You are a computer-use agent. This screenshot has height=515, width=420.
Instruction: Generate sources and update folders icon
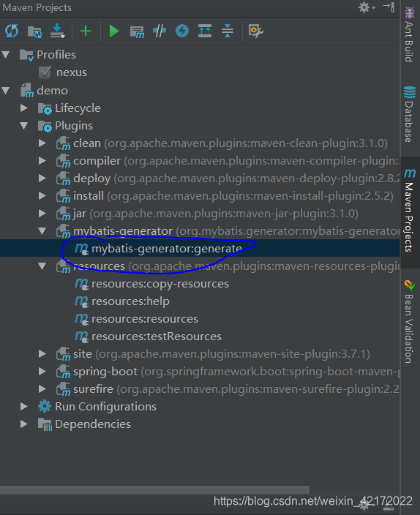(34, 31)
